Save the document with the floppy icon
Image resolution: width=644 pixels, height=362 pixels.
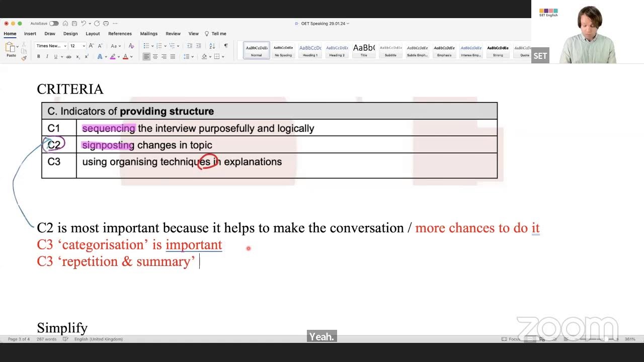point(74,24)
